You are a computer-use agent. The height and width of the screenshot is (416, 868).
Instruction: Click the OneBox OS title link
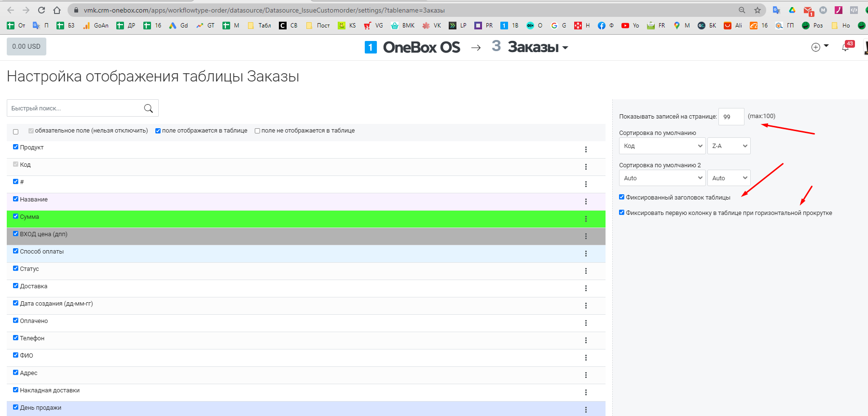pyautogui.click(x=422, y=47)
